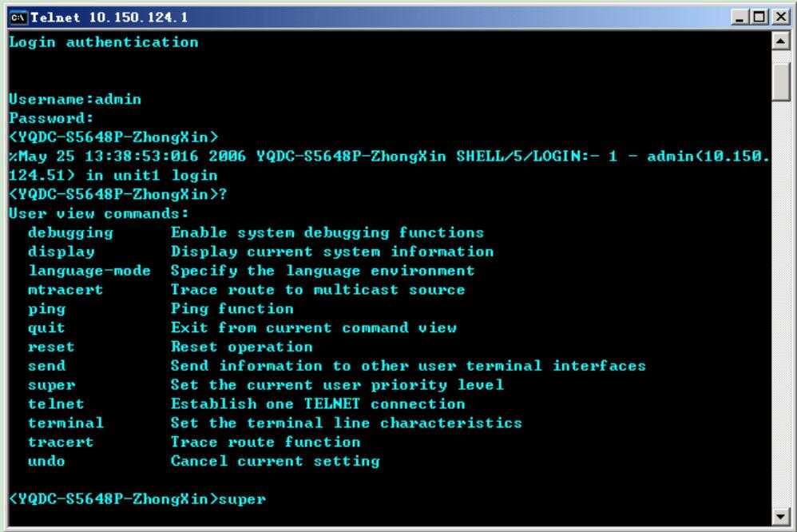Click the 'mtracert' command entry

pos(65,290)
